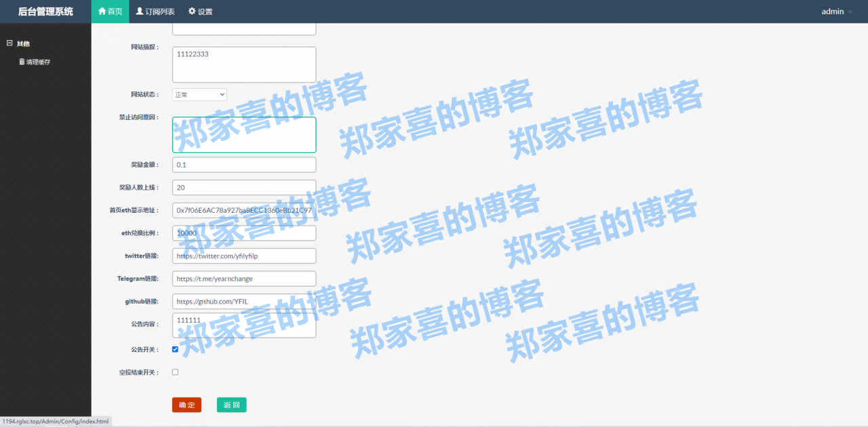Click the 后台管理系统 site title
Viewport: 868px width, 427px height.
(45, 12)
